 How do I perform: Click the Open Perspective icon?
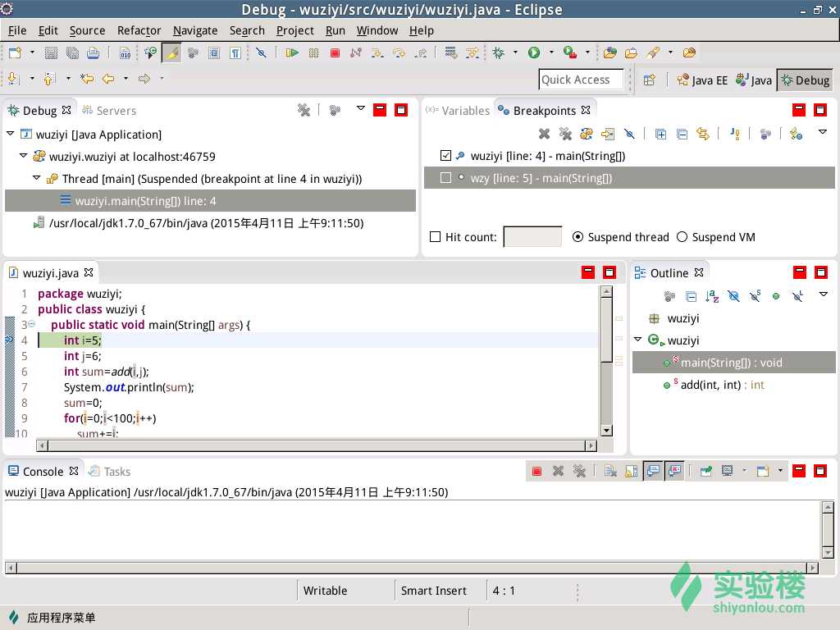pyautogui.click(x=650, y=80)
